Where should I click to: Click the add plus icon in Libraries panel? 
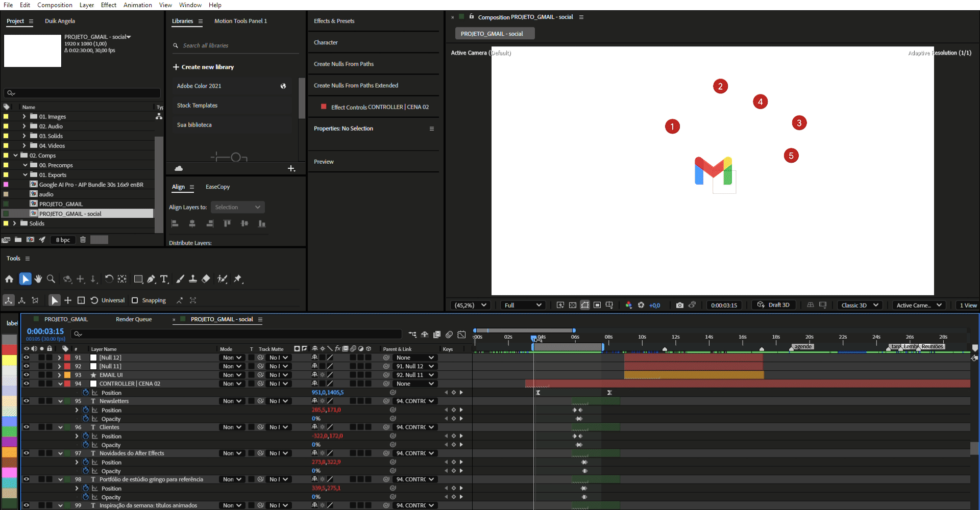(291, 168)
